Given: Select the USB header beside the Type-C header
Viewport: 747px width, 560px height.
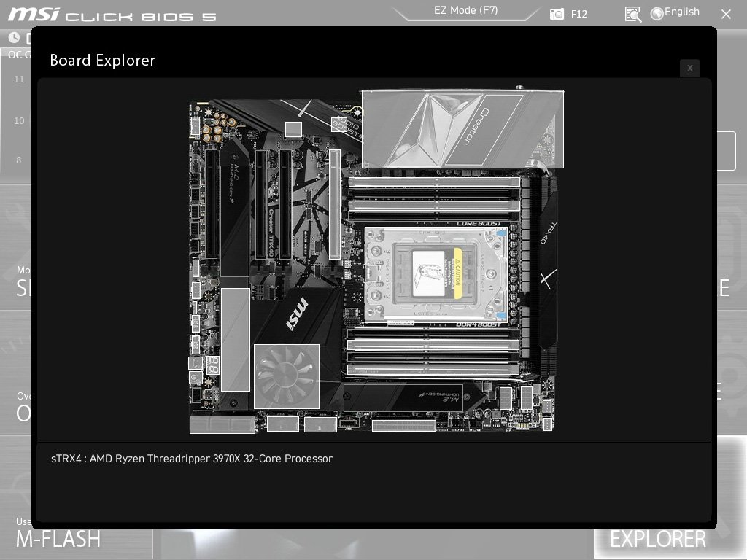Looking at the screenshot, I should [x=320, y=424].
